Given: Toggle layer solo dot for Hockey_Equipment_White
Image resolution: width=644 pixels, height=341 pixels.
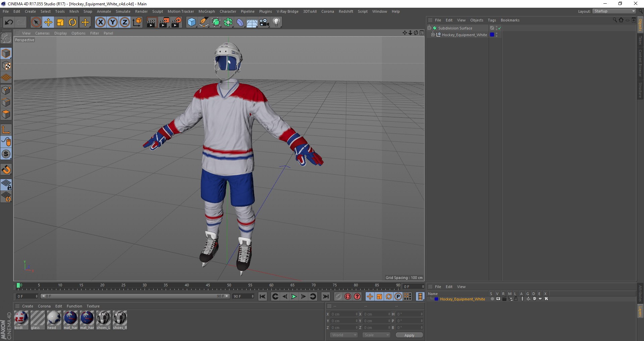Looking at the screenshot, I should tap(492, 299).
